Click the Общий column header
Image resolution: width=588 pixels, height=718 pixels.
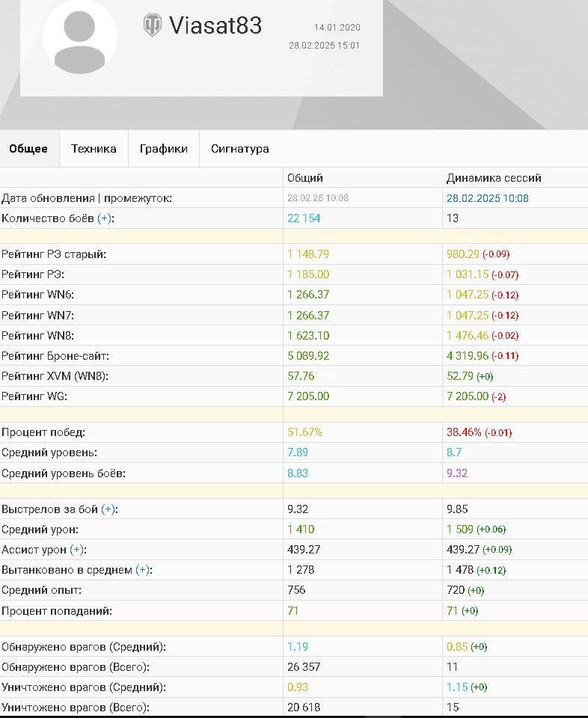tap(305, 178)
